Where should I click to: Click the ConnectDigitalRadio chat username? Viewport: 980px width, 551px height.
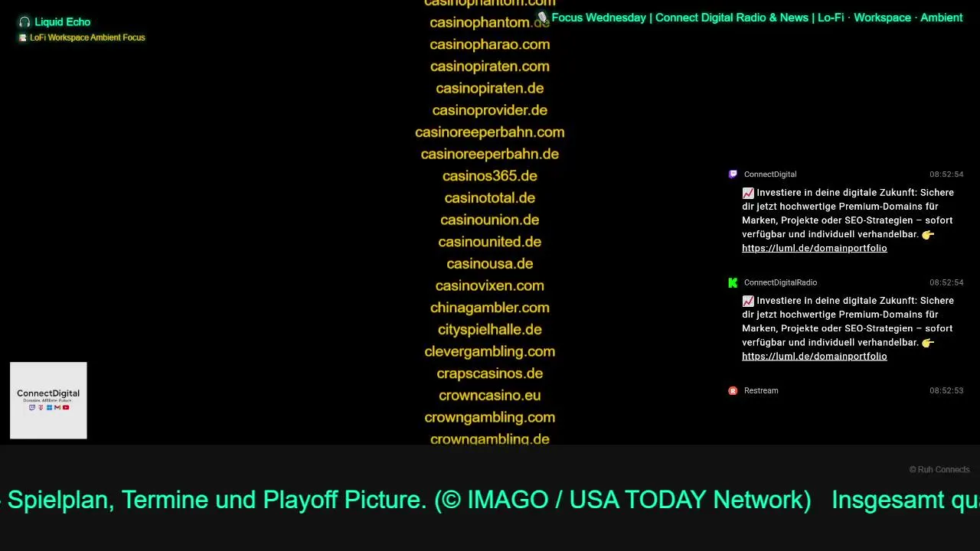[x=780, y=282]
